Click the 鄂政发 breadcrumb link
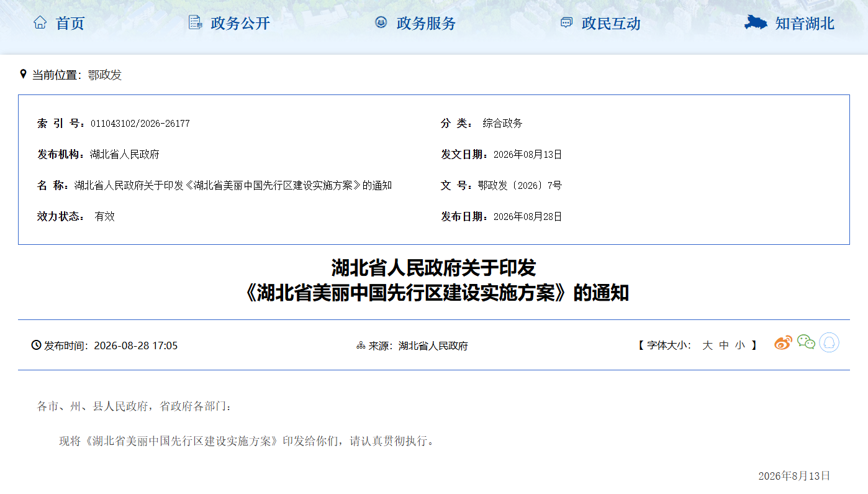Viewport: 868px width, 494px height. tap(105, 75)
